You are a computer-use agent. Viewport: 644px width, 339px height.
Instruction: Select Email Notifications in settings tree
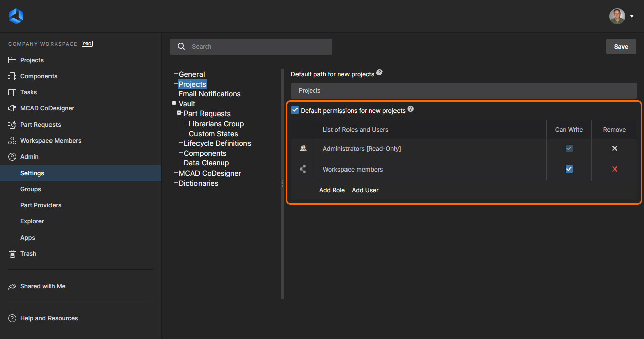coord(210,94)
